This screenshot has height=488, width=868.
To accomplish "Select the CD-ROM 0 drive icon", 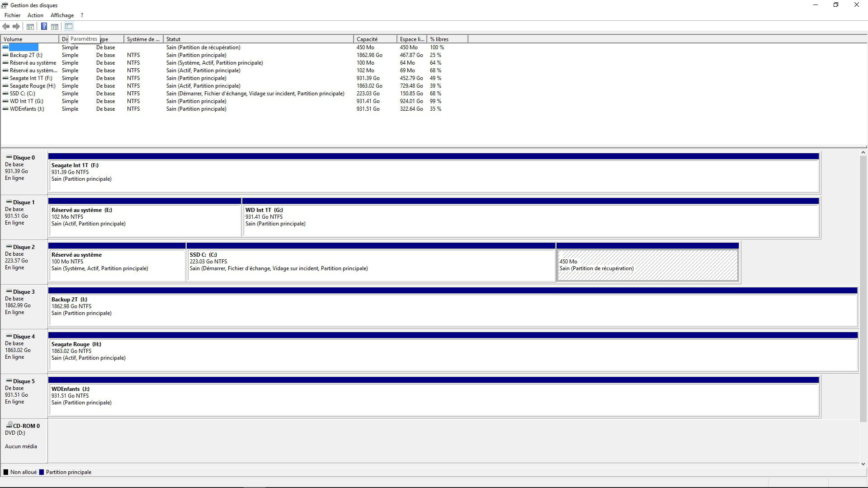I will pos(9,425).
